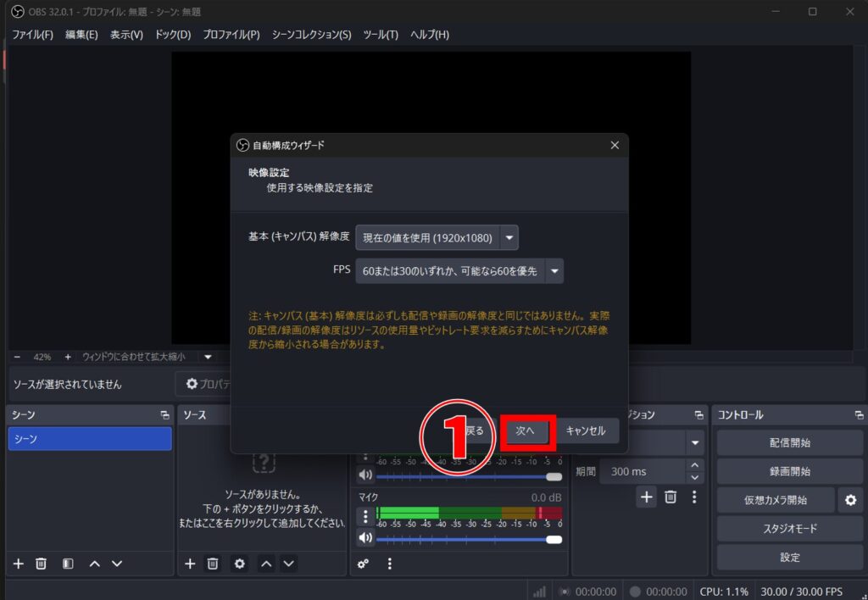This screenshot has height=600, width=868.
Task: Mute the マイク audio source
Action: tap(366, 539)
